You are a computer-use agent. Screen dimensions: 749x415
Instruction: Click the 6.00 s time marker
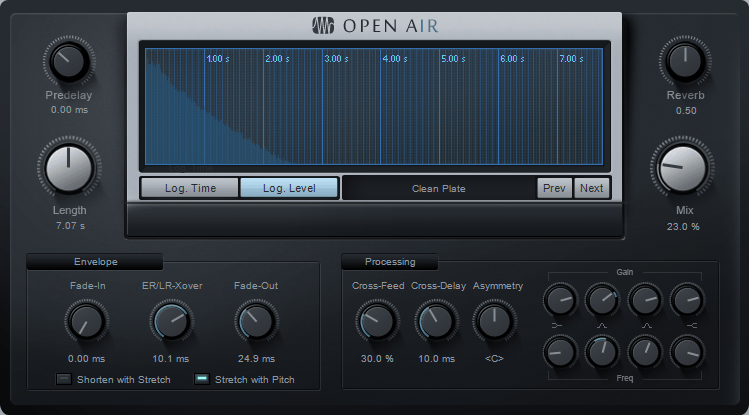pos(512,59)
